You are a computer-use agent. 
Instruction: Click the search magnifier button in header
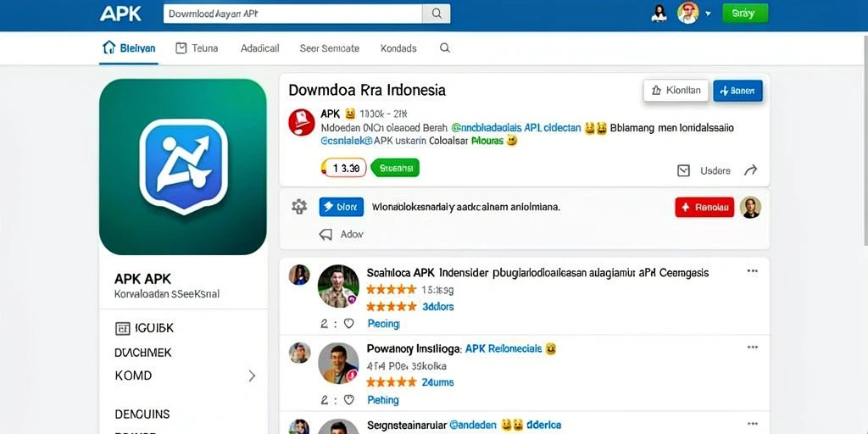point(437,14)
